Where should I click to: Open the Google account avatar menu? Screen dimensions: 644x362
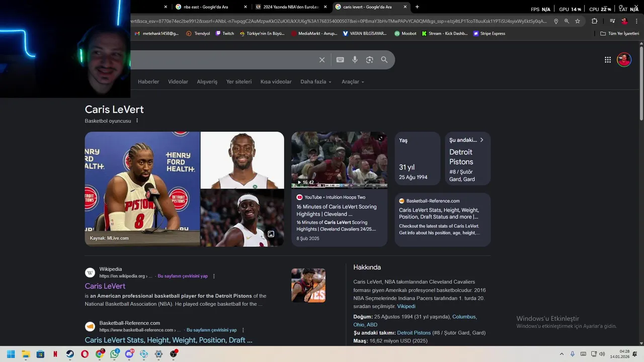624,60
